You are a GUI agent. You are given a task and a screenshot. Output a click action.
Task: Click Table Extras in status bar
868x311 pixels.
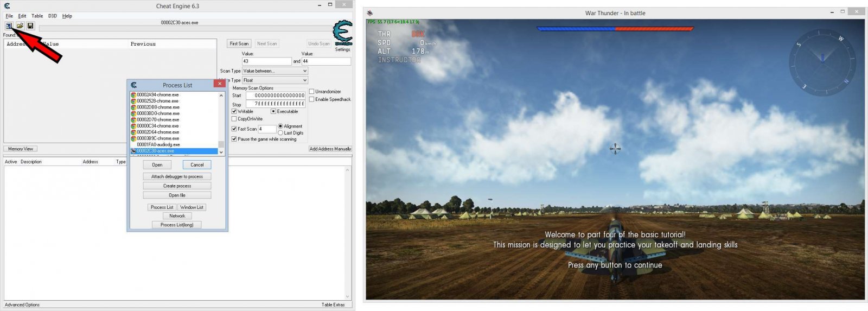click(333, 304)
